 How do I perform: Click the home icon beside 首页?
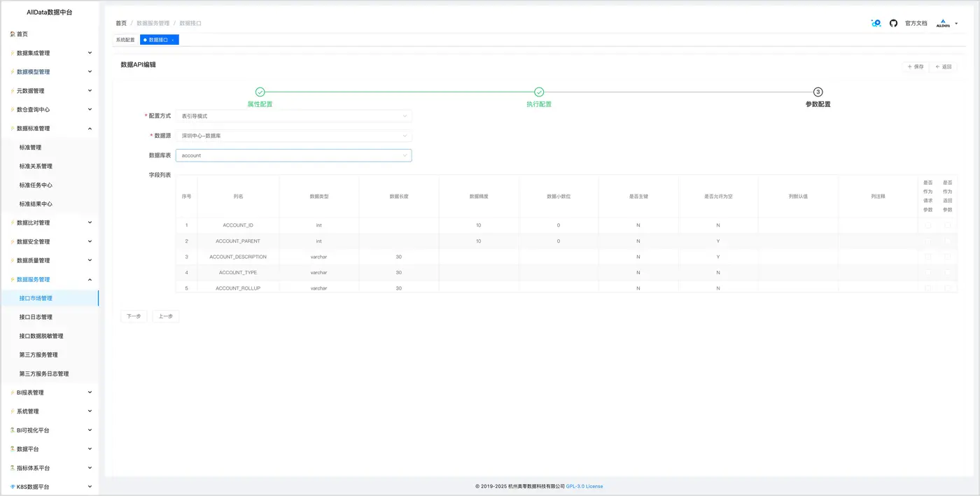[13, 34]
